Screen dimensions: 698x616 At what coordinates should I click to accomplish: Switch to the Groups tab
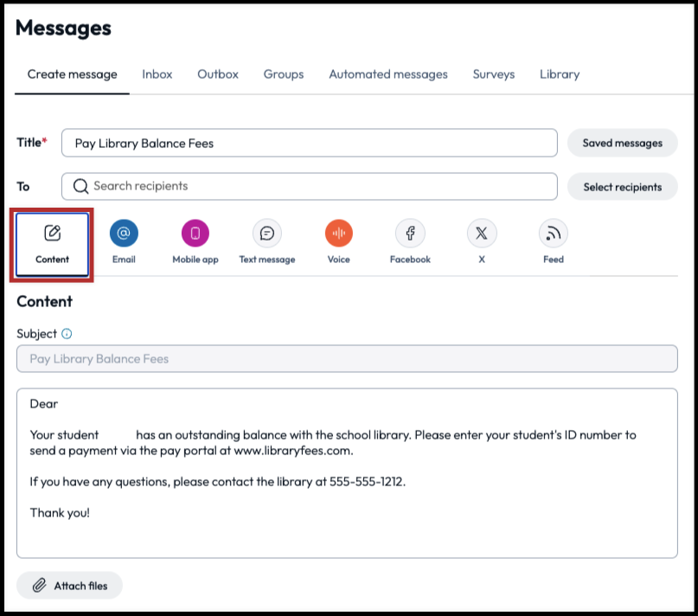[x=283, y=74]
